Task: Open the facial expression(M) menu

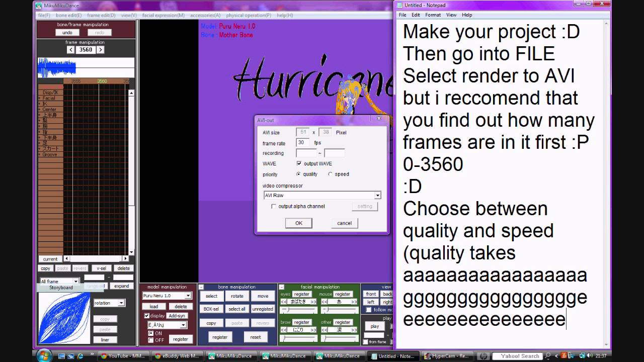Action: pos(164,16)
